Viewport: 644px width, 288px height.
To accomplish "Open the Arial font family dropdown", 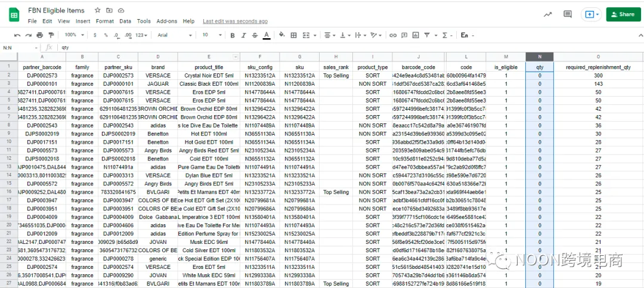I will [173, 35].
